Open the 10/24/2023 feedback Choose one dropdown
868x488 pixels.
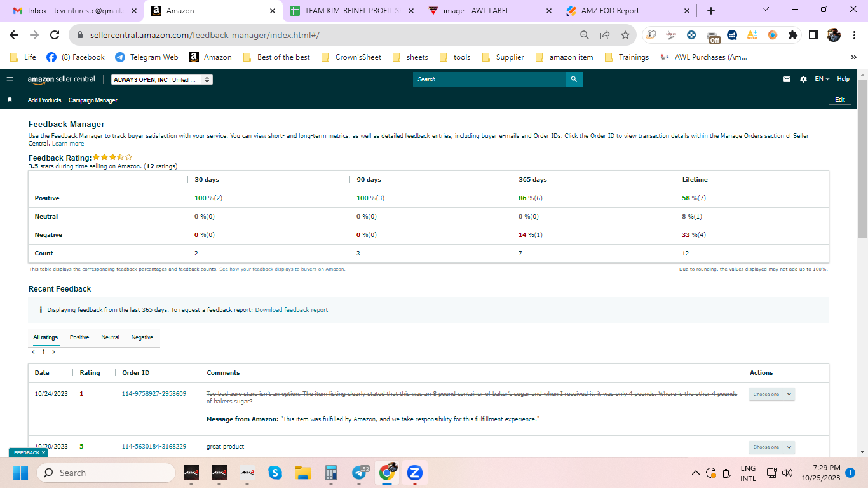click(x=771, y=395)
